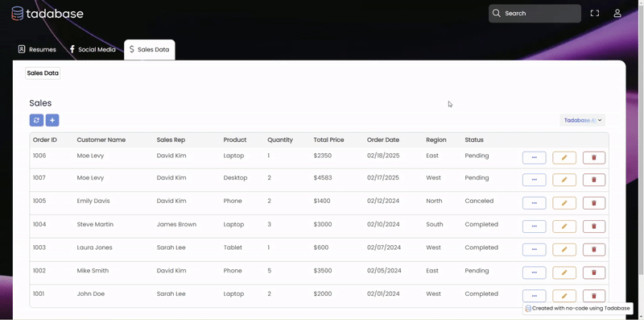View details for order 1007

534,180
